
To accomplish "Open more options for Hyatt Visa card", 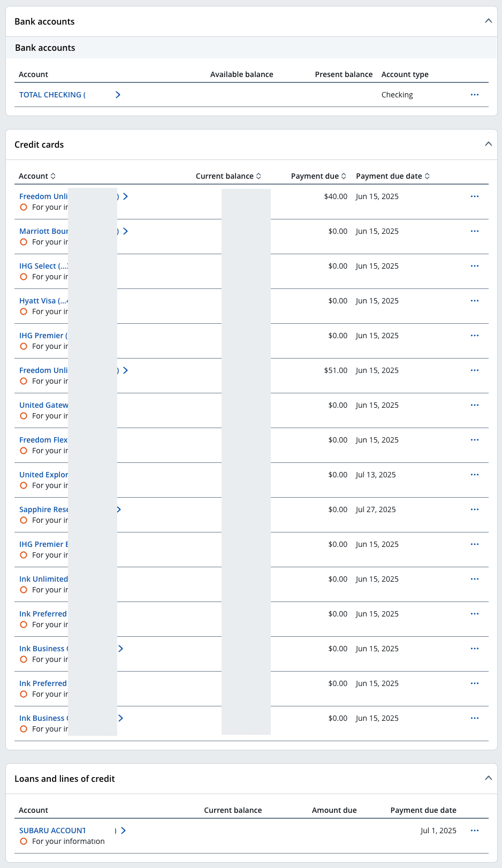I will pyautogui.click(x=474, y=301).
